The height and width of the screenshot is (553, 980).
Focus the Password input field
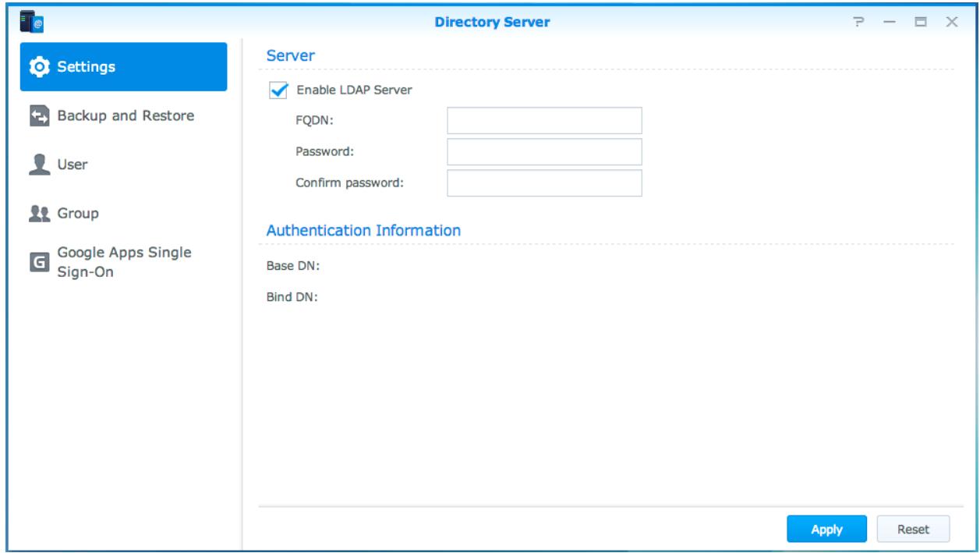coord(544,152)
